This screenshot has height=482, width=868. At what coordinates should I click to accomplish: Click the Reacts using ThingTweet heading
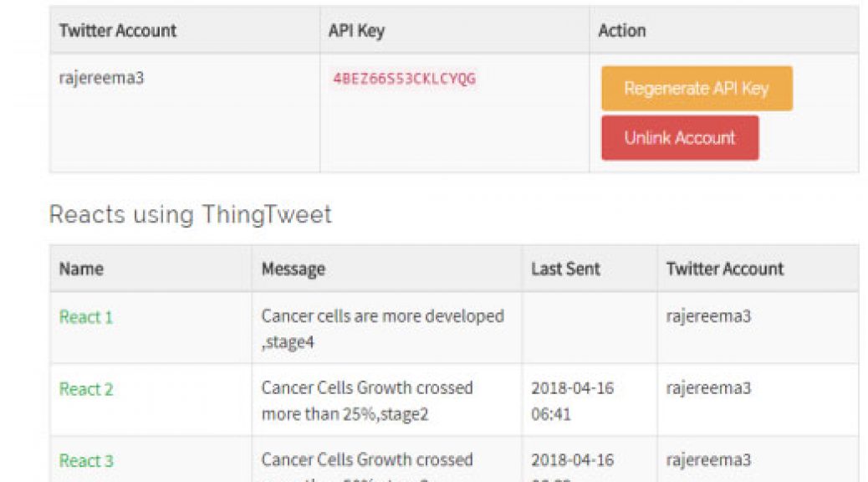pyautogui.click(x=191, y=215)
